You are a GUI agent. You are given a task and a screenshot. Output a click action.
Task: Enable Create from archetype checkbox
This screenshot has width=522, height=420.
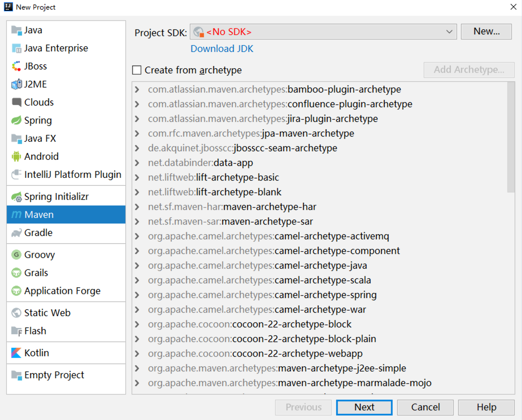click(137, 70)
